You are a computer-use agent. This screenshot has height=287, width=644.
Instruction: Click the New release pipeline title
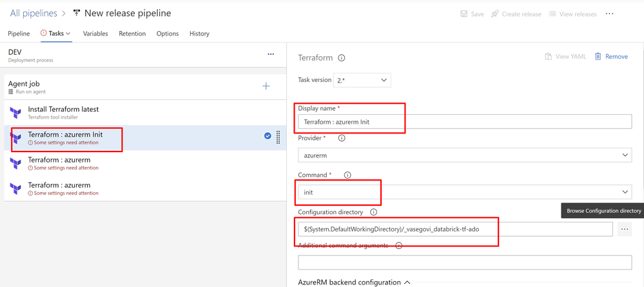click(128, 13)
